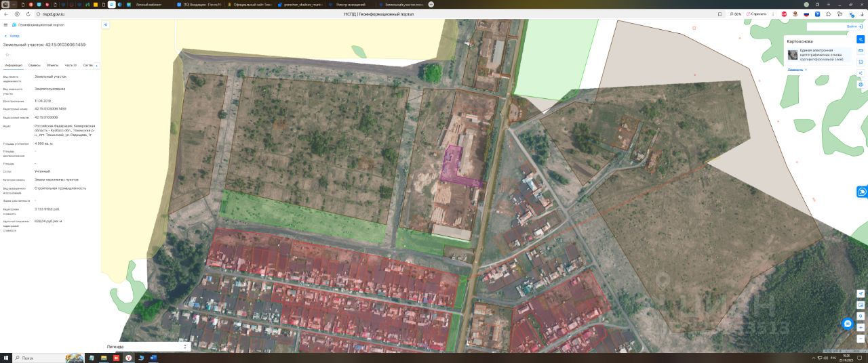
Task: Open the page zoom indicator
Action: [735, 14]
